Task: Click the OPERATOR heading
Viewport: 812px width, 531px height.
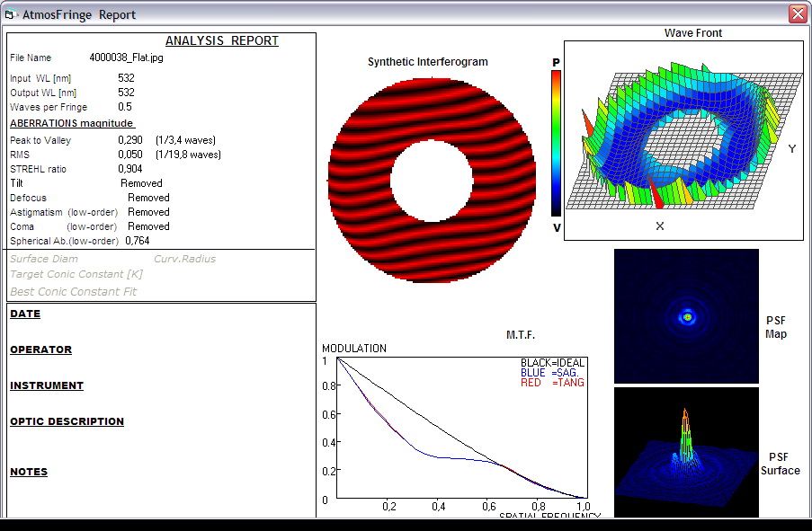Action: (40, 350)
